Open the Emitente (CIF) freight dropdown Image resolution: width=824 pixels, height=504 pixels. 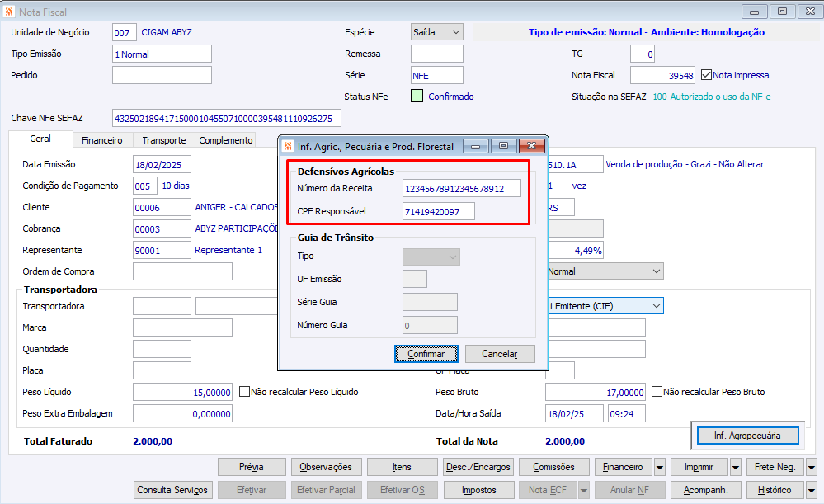605,306
